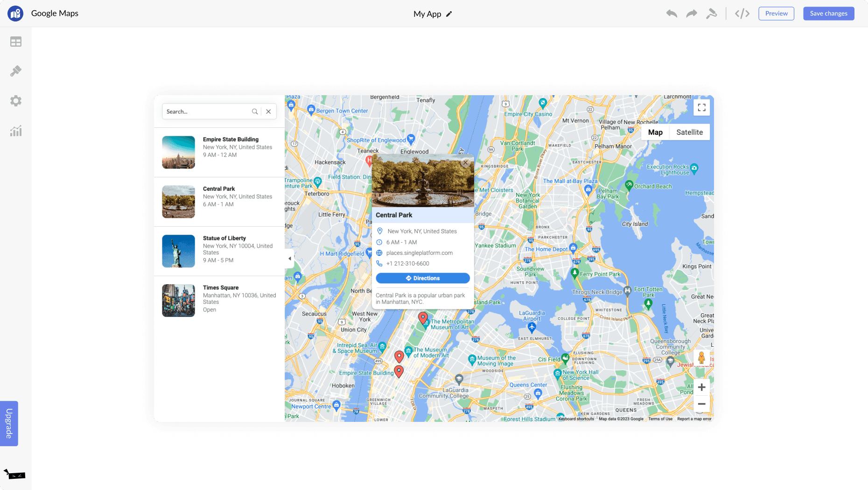This screenshot has height=490, width=868.
Task: Zoom in on the map
Action: 701,387
